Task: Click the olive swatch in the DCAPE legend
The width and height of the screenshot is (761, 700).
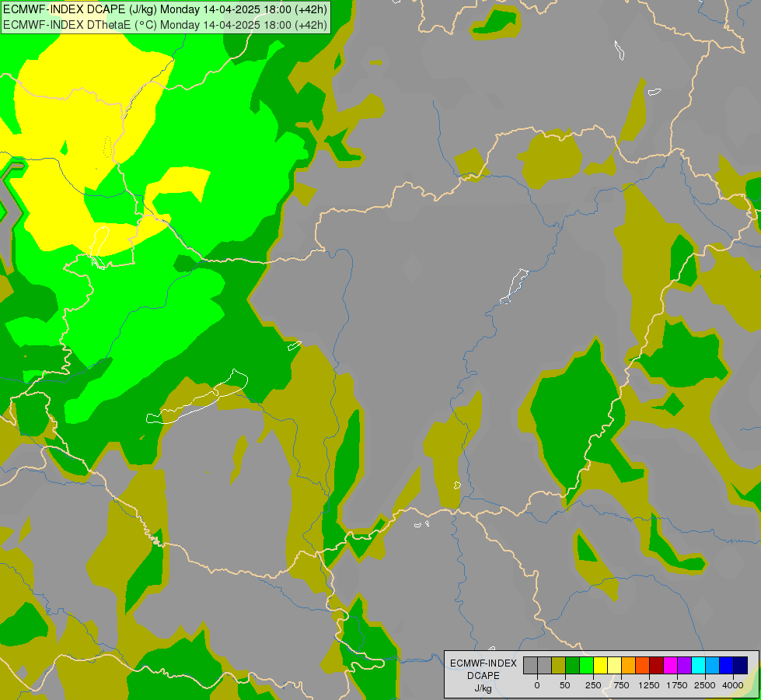Action: click(559, 665)
